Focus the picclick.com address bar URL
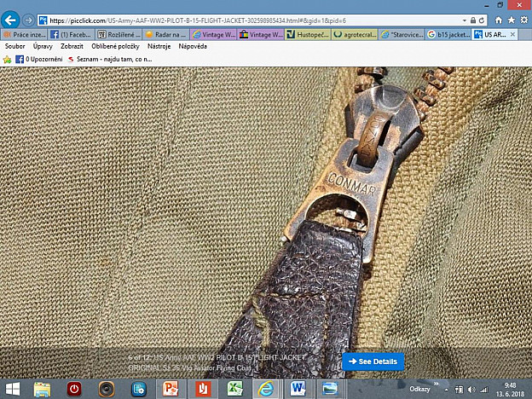 198,20
